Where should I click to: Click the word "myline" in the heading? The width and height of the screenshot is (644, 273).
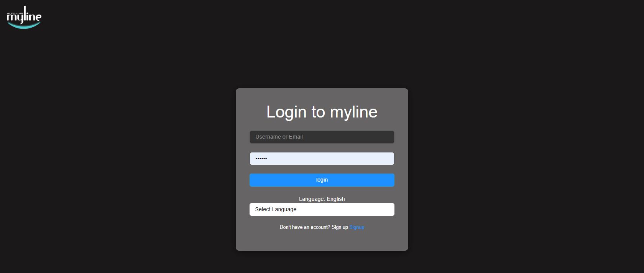pos(354,112)
